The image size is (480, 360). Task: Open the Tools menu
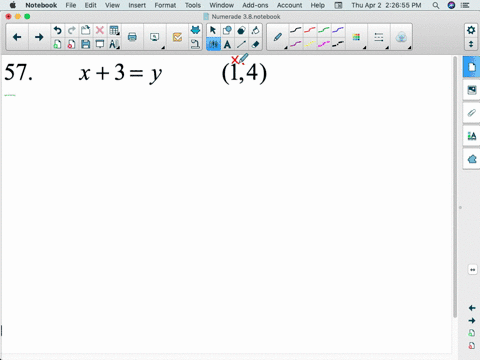[x=193, y=5]
